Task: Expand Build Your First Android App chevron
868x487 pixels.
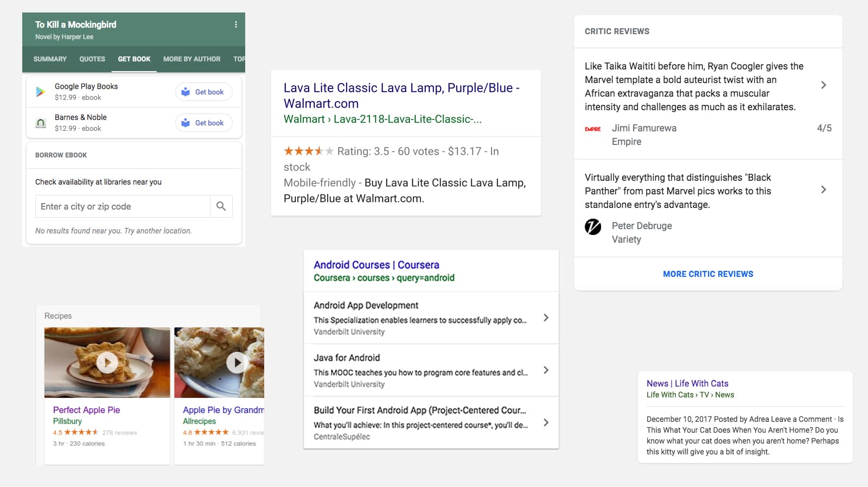Action: [546, 422]
